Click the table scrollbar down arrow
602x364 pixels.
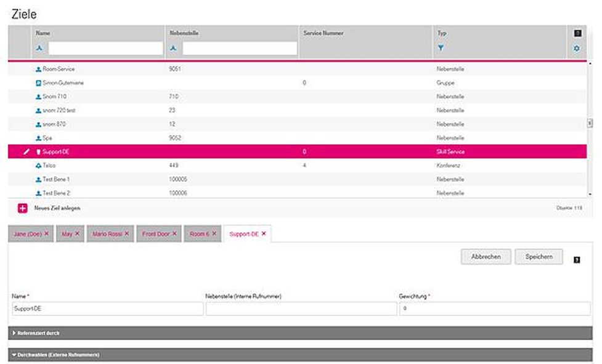click(590, 195)
